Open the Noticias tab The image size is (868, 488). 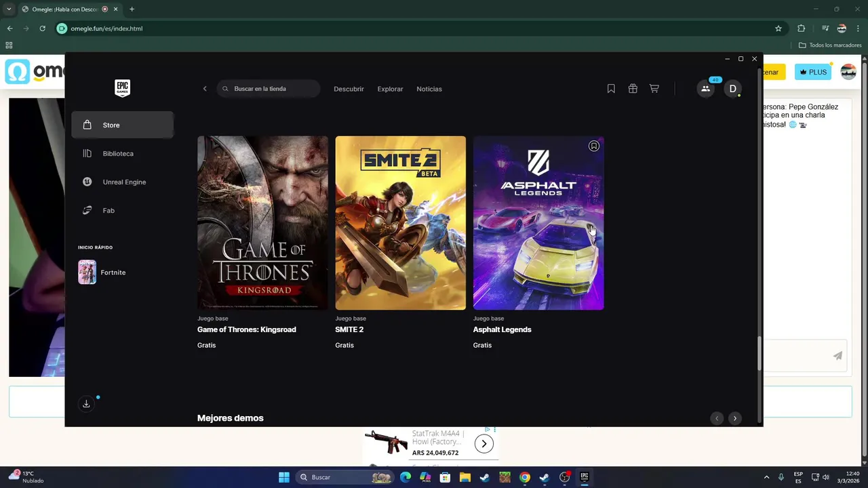(x=429, y=89)
